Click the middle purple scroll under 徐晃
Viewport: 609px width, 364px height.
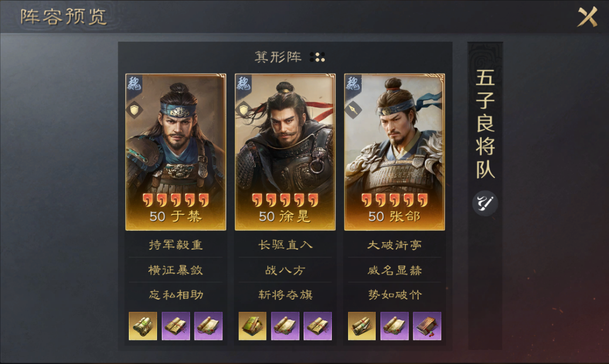[x=285, y=326]
